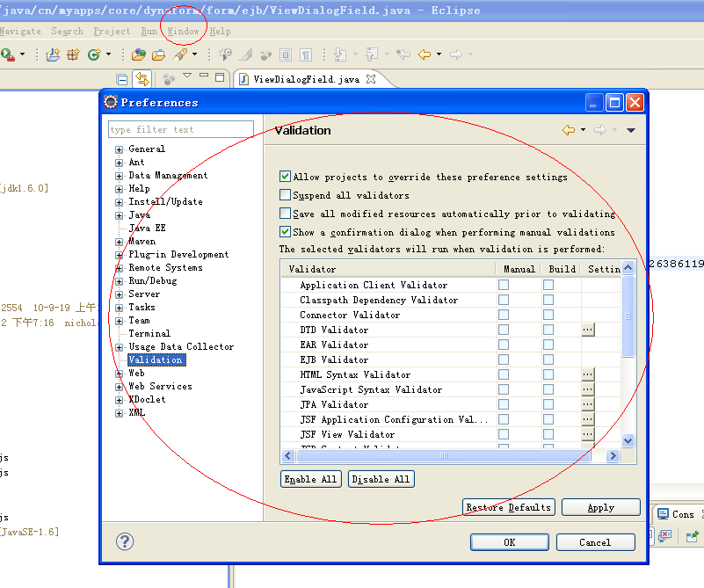Open the Search menu
704x588 pixels.
(67, 31)
